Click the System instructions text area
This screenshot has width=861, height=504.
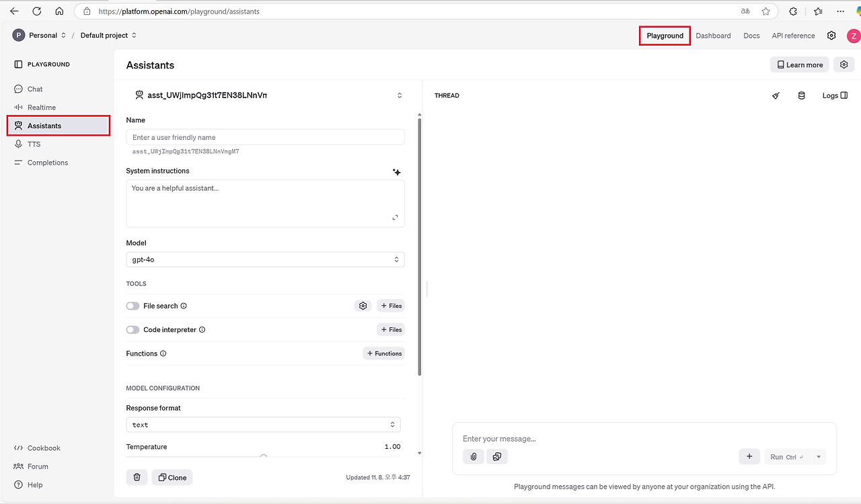point(265,203)
